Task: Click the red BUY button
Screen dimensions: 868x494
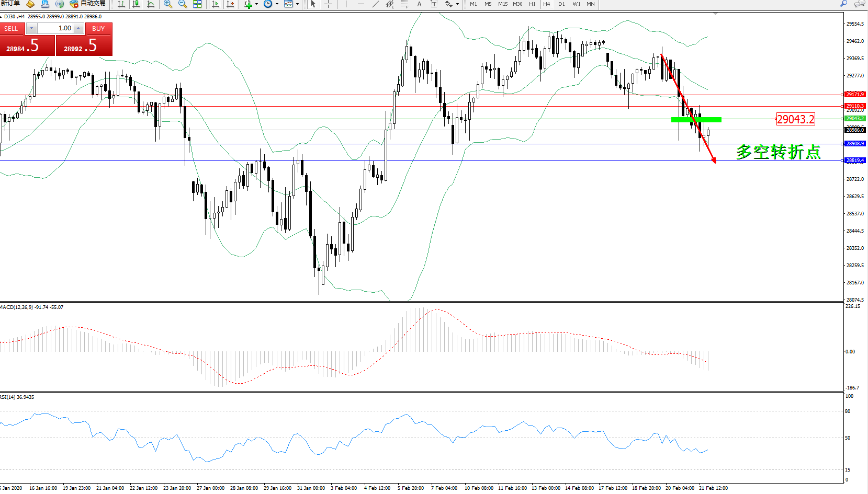Action: (98, 29)
